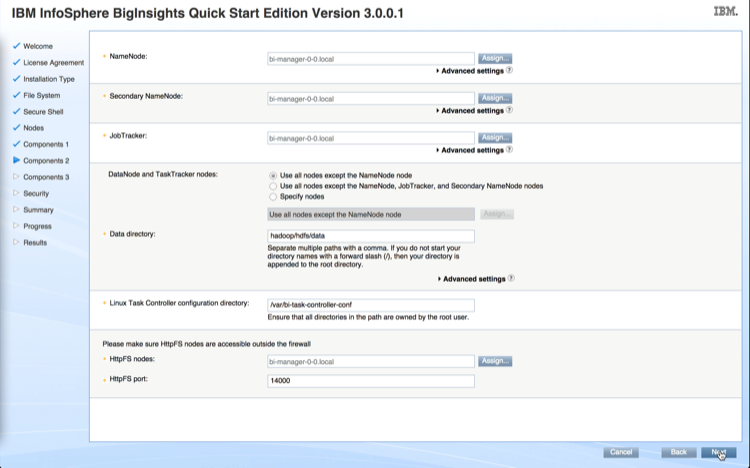Image resolution: width=750 pixels, height=468 pixels.
Task: Click the checkmark icon next to Nodes
Action: coord(17,127)
